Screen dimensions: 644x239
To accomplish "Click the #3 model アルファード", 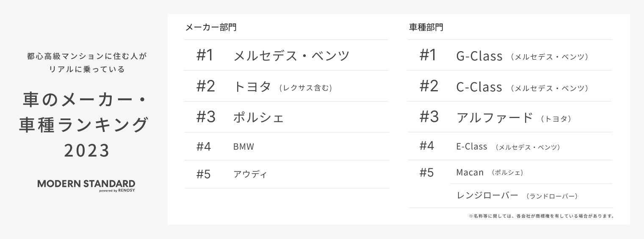I will (x=494, y=118).
